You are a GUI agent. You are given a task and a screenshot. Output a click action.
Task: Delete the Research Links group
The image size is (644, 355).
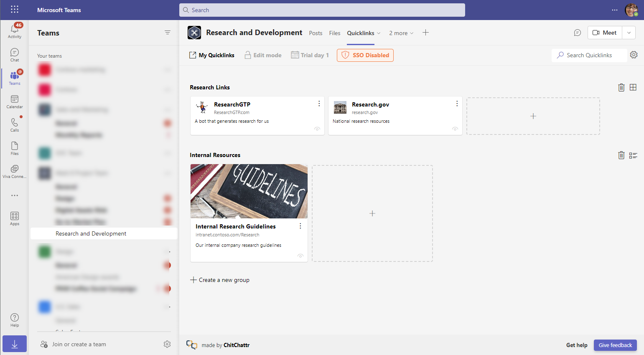coord(621,87)
